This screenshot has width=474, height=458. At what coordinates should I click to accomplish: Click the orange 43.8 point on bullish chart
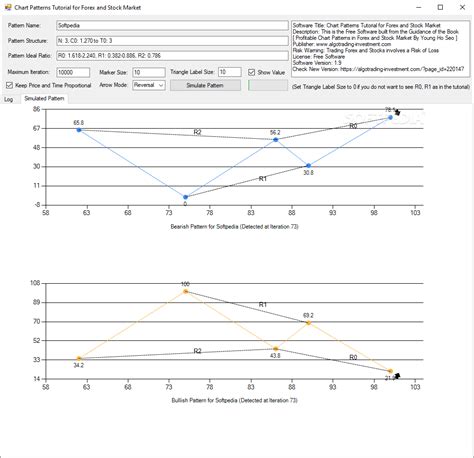(x=276, y=349)
